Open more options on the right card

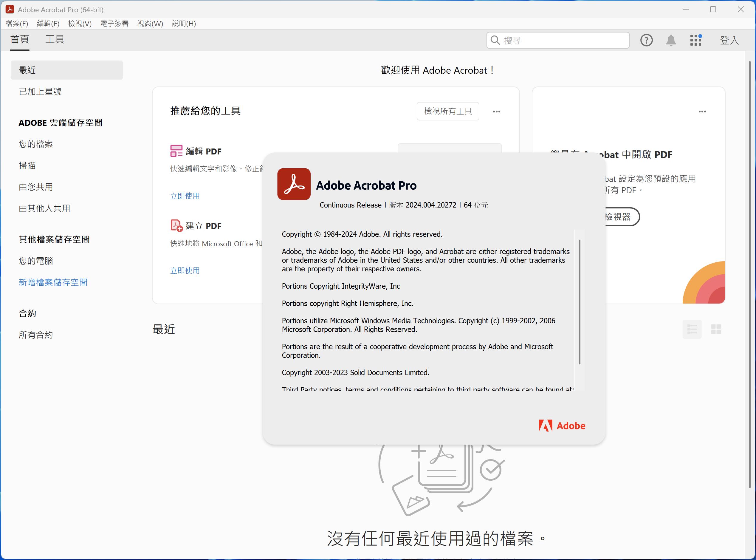coord(702,112)
